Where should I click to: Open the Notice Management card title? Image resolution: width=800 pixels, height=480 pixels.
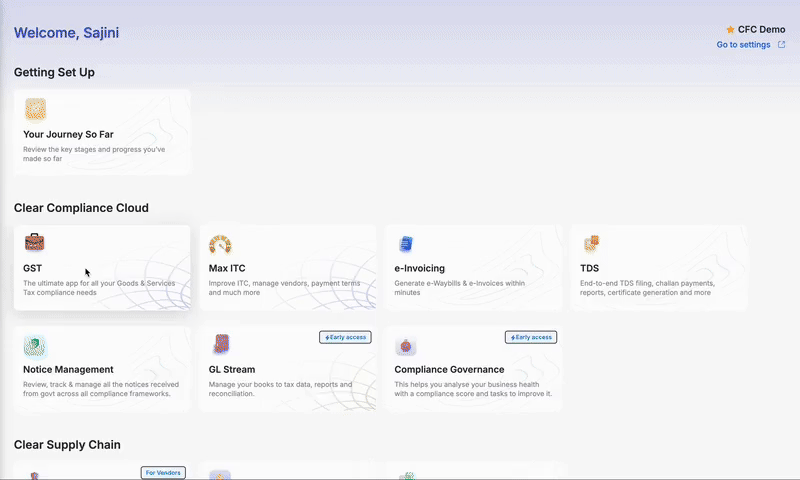coord(68,369)
